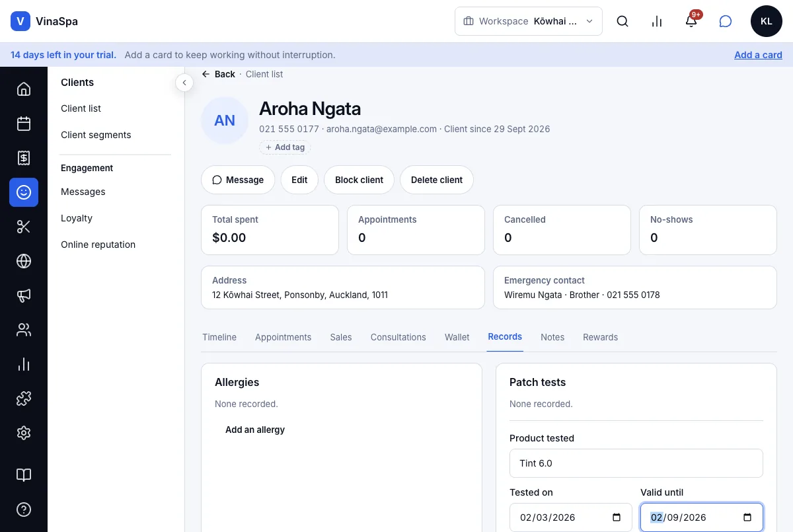Screen dimensions: 793x532
Task: Open the Services scissors icon
Action: [x=24, y=227]
